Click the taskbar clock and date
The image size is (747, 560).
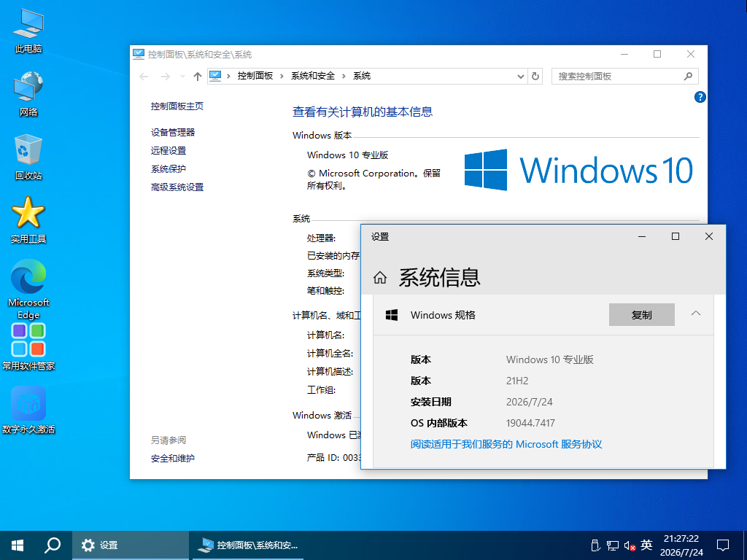(681, 545)
